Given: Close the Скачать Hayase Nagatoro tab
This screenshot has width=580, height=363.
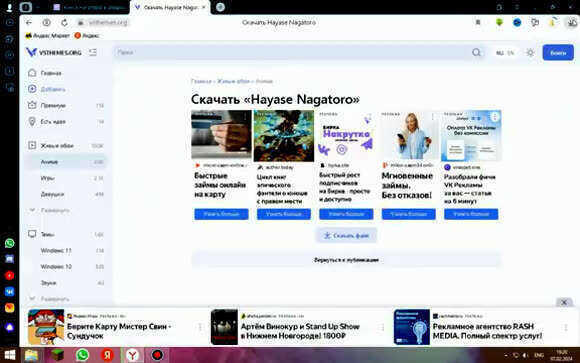Looking at the screenshot, I should coord(203,7).
